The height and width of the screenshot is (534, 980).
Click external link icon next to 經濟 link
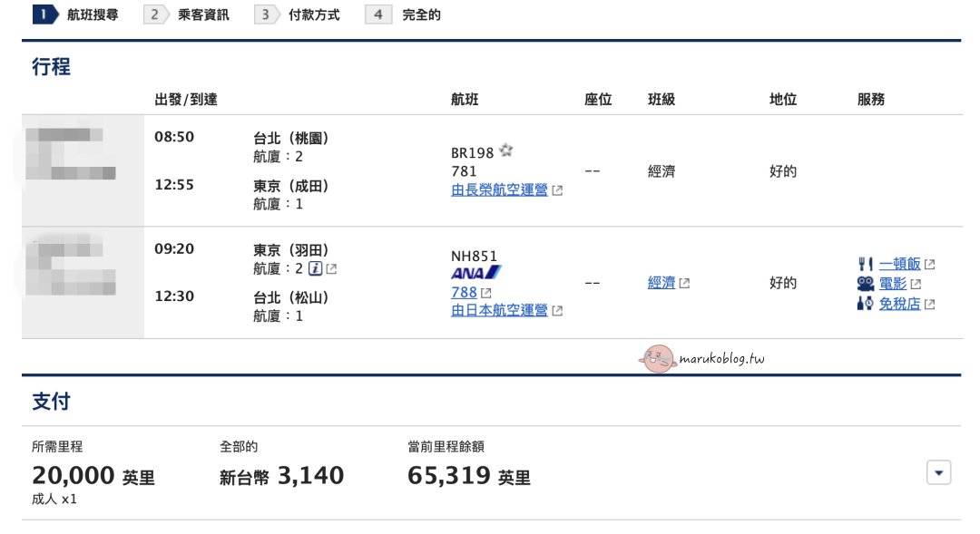[x=685, y=283]
